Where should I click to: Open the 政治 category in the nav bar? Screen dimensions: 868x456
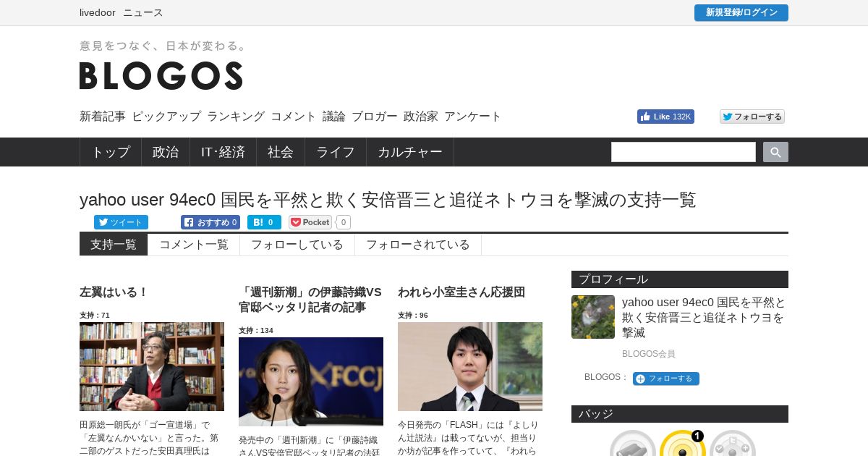pos(166,152)
